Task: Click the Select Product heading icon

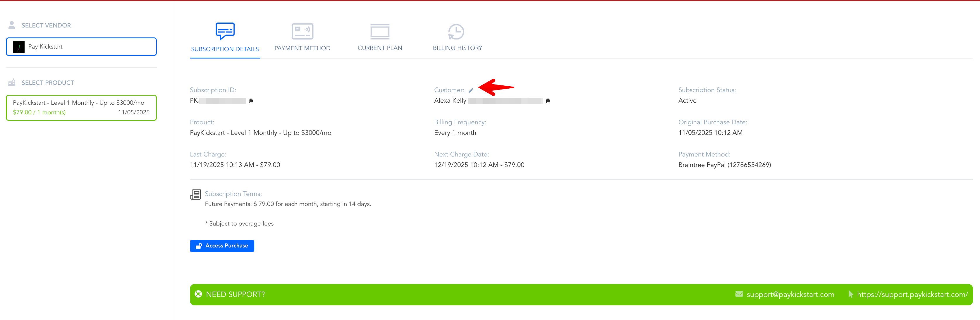Action: (12, 82)
